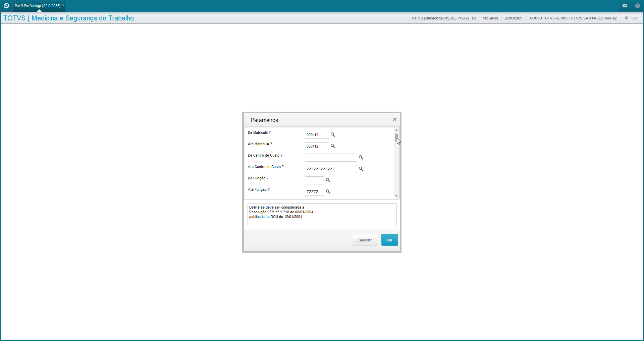The height and width of the screenshot is (341, 644).
Task: Click the Medicina e Segurança do Trabalho title
Action: [x=83, y=18]
